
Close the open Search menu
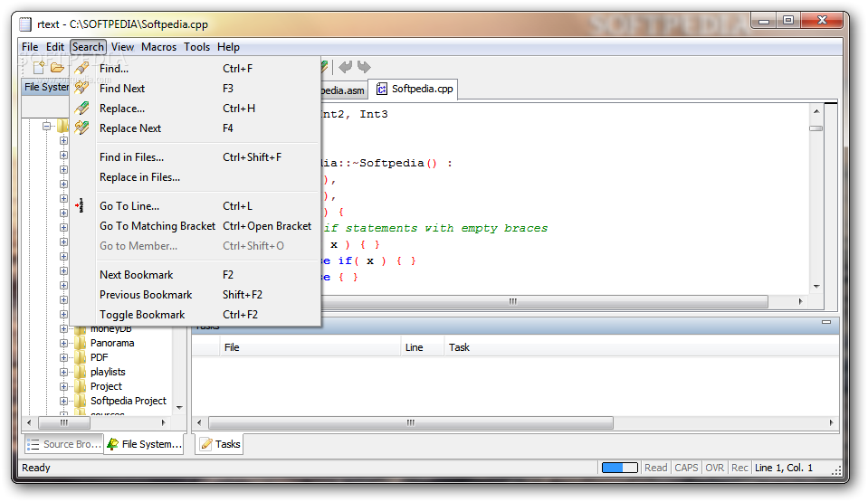tap(88, 47)
